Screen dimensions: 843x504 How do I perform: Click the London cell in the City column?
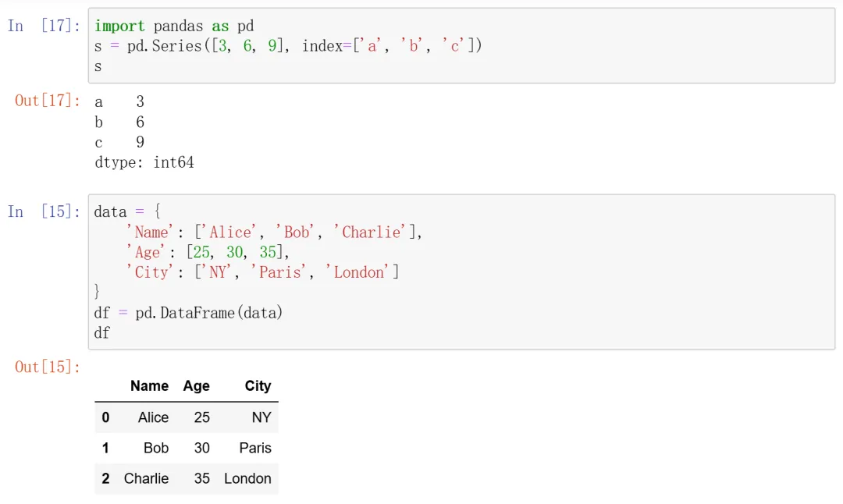coord(247,478)
